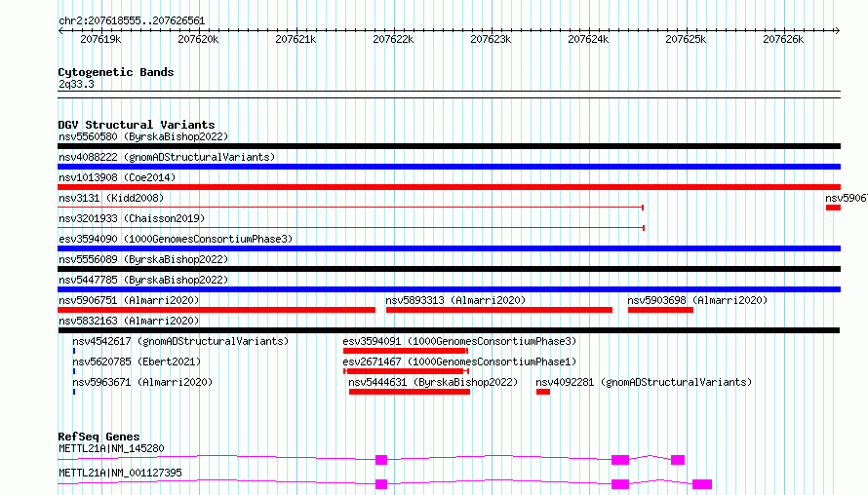The height and width of the screenshot is (495, 868).
Task: Click the 207621k ruler tick label
Action: click(296, 39)
